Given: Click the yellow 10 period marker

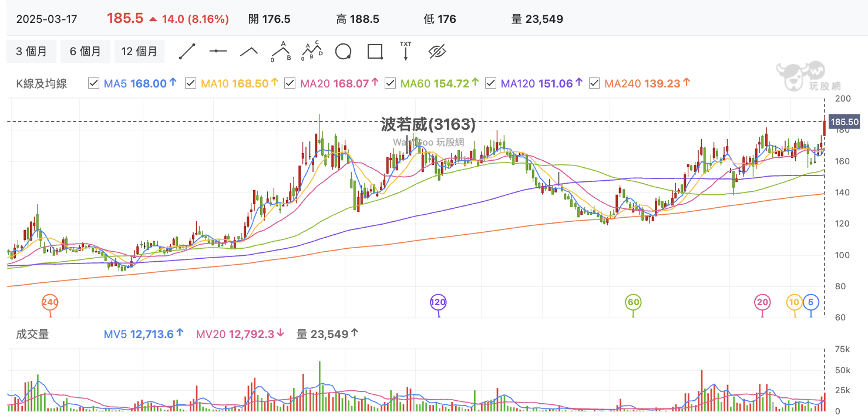Looking at the screenshot, I should tap(795, 303).
